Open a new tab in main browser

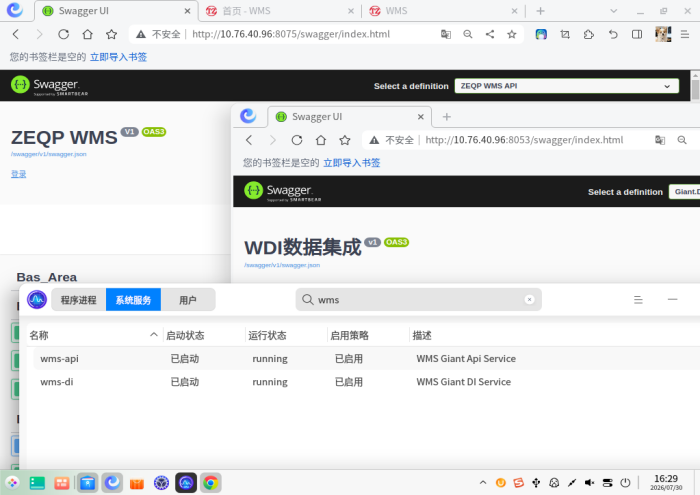[541, 11]
